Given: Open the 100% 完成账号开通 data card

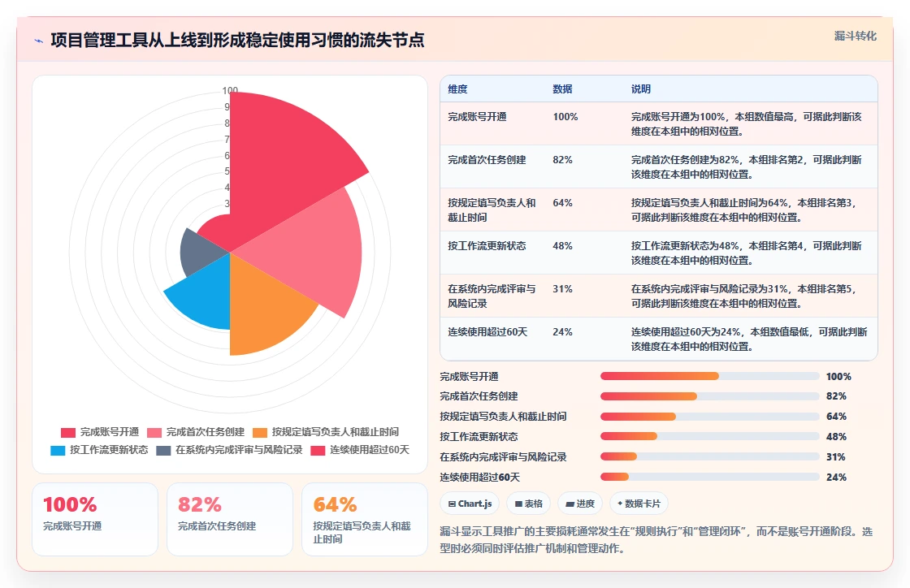Looking at the screenshot, I should click(x=94, y=520).
